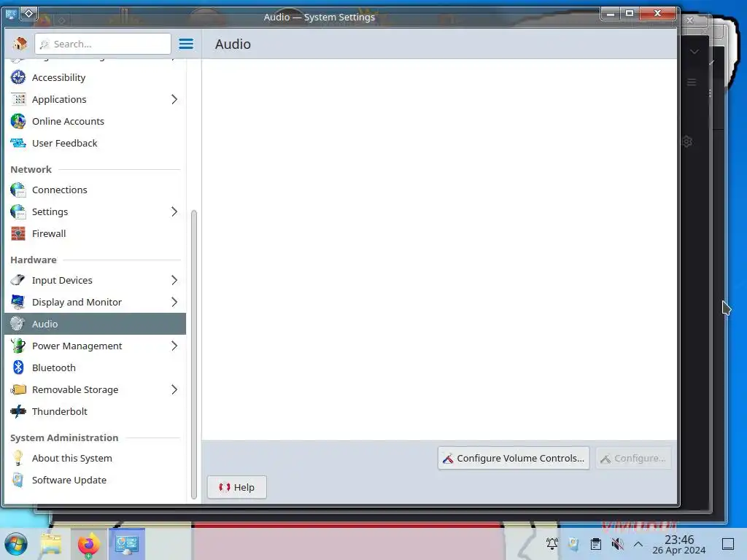Click the Applications grid icon

point(18,99)
